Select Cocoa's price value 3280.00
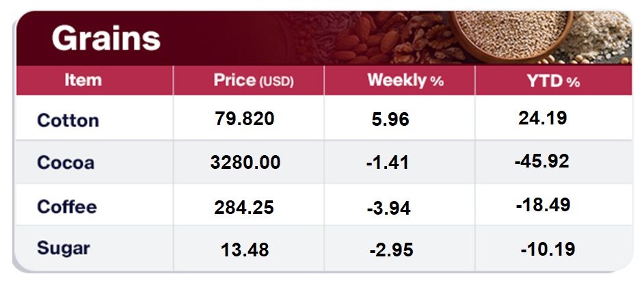 coord(246,163)
